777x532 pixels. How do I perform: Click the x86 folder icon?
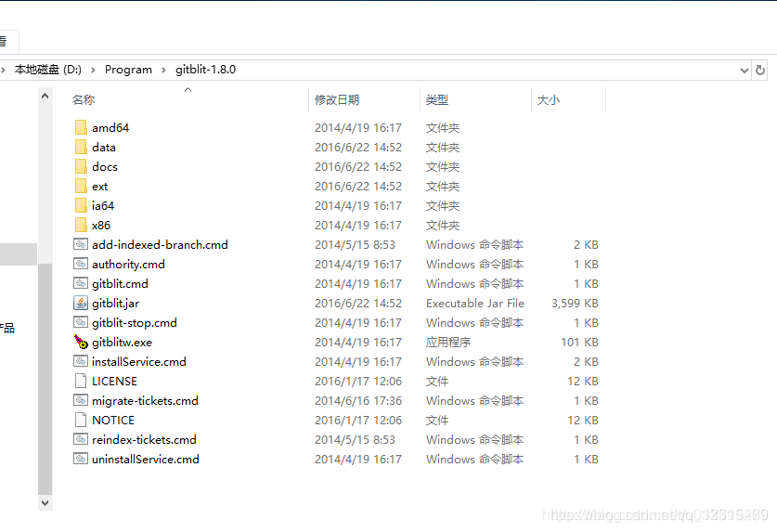[x=81, y=225]
